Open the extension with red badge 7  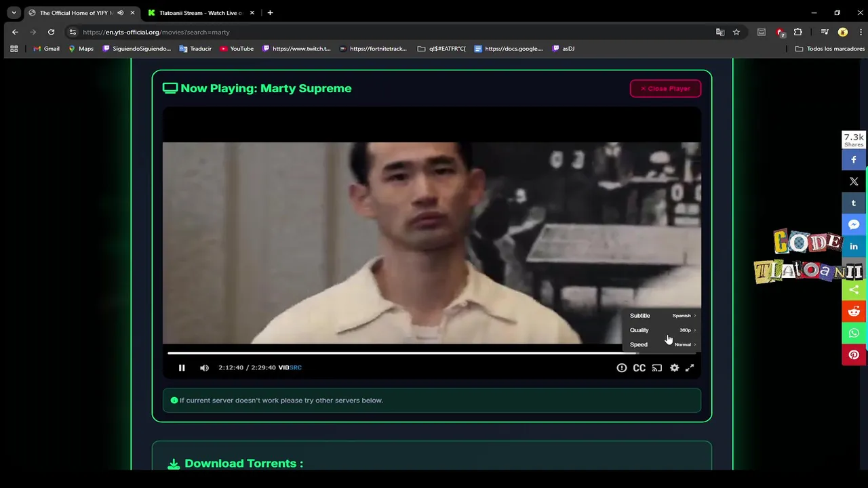[781, 32]
